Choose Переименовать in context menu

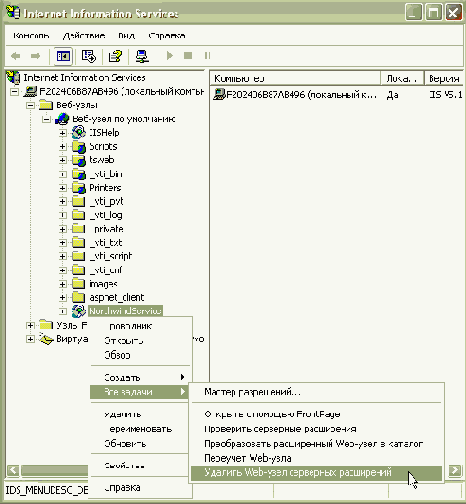[139, 429]
